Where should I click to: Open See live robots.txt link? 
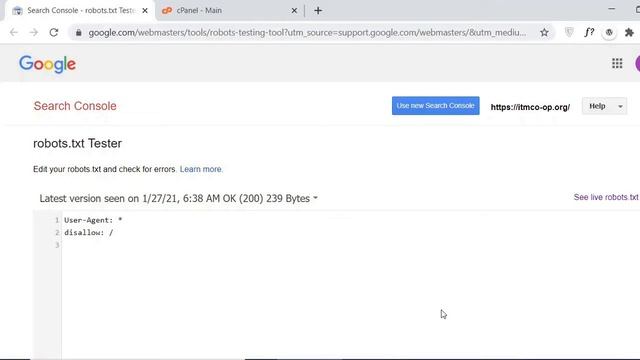click(x=606, y=197)
